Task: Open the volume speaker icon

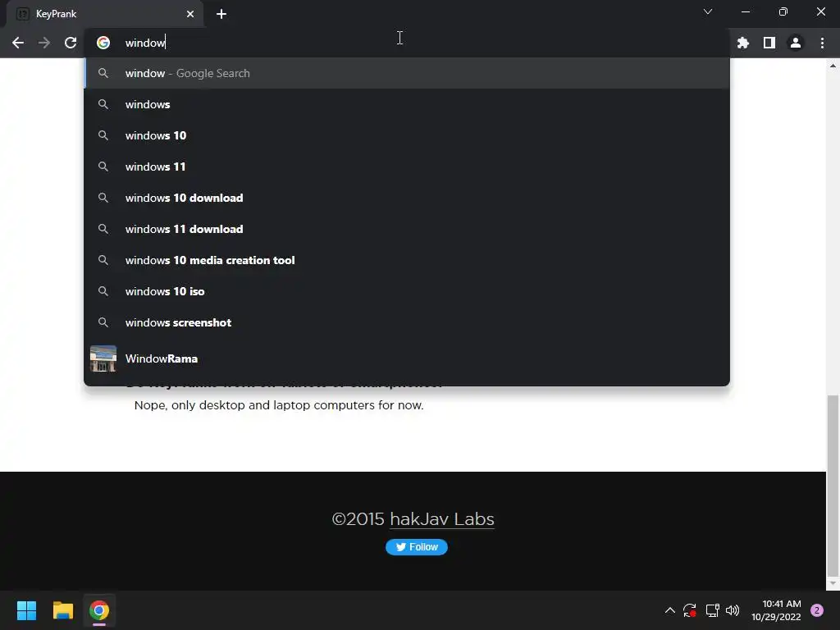Action: point(733,610)
